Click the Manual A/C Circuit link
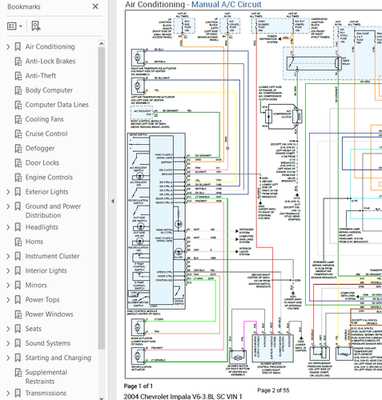The width and height of the screenshot is (382, 400). tap(226, 4)
